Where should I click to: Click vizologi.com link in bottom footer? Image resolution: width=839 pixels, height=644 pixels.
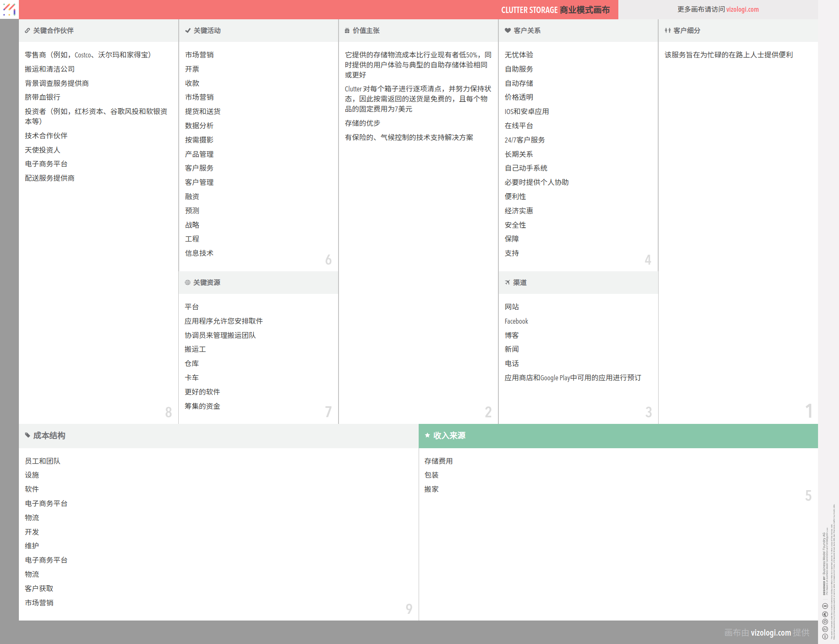771,633
